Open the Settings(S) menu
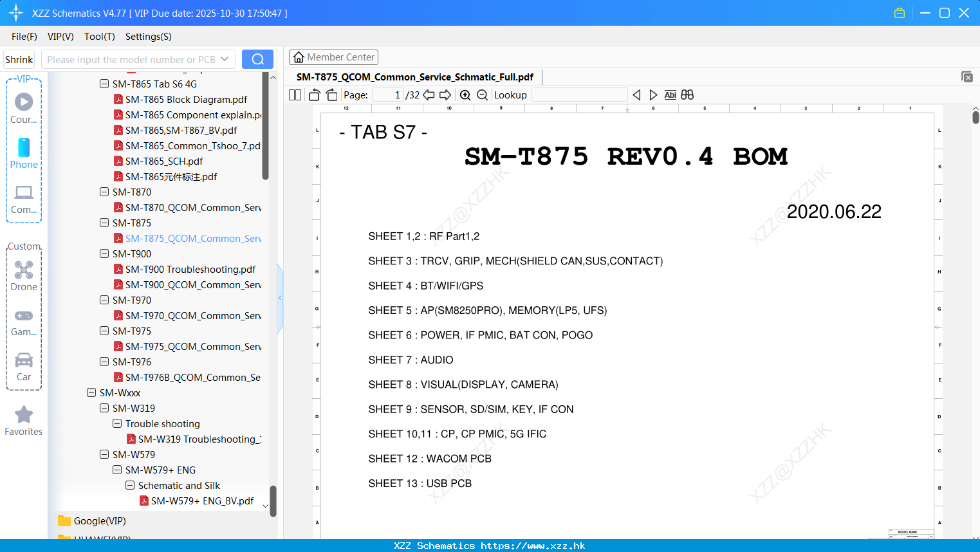 coord(149,37)
